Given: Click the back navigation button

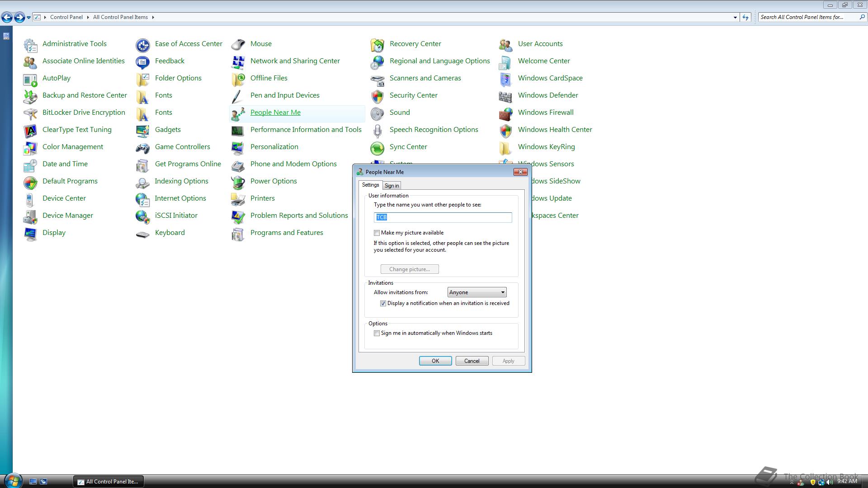Looking at the screenshot, I should (x=7, y=17).
